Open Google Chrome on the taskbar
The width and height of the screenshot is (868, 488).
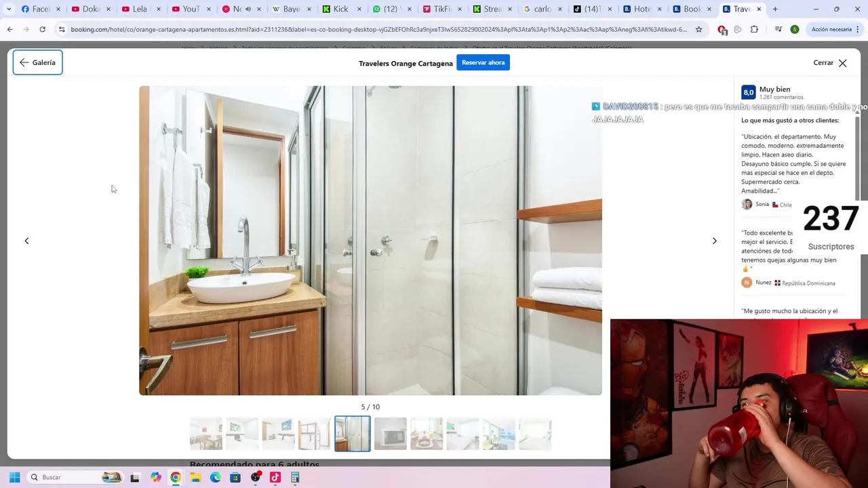click(x=176, y=477)
